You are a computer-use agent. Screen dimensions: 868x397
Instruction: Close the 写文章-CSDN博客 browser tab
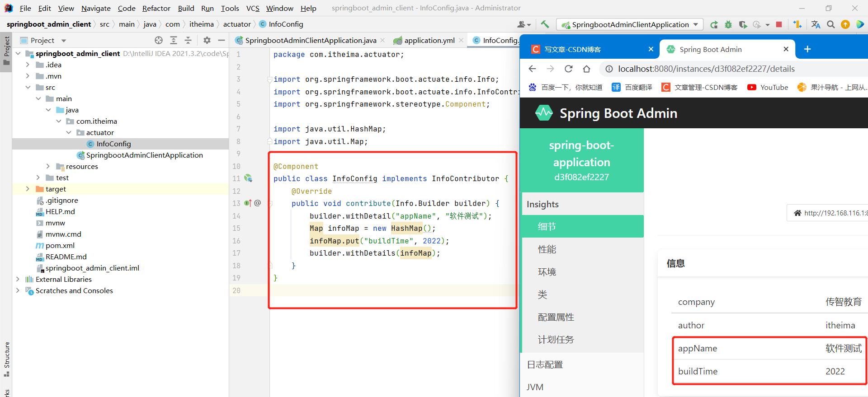coord(651,49)
